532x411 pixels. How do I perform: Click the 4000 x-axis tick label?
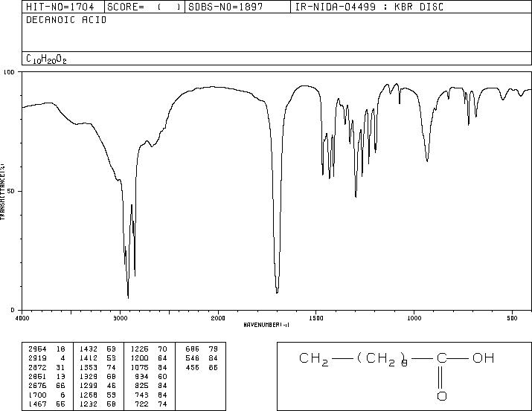[x=22, y=318]
